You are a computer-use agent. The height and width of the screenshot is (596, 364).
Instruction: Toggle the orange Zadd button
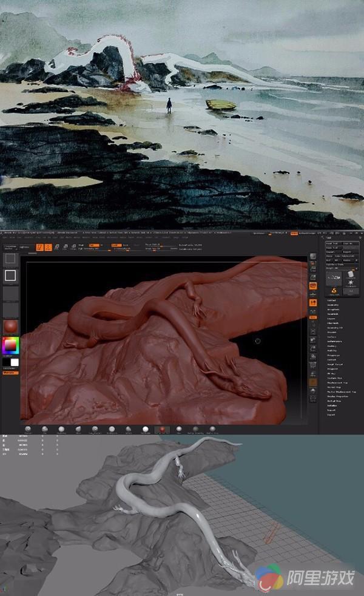[x=114, y=244]
